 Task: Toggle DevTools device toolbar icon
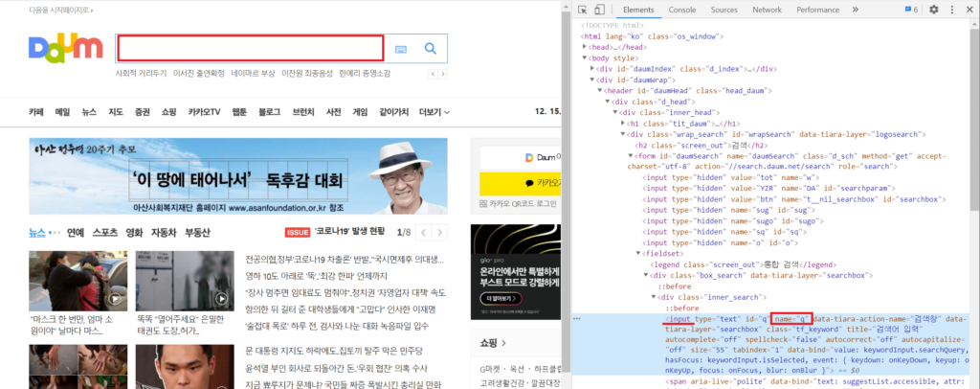click(x=599, y=10)
